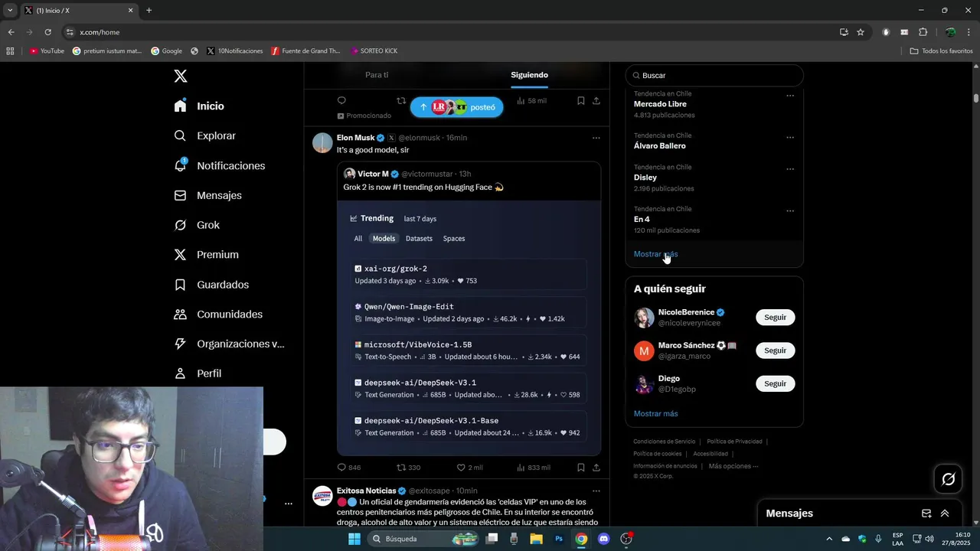The height and width of the screenshot is (551, 980).
Task: Bookmark this page with star icon
Action: [861, 32]
